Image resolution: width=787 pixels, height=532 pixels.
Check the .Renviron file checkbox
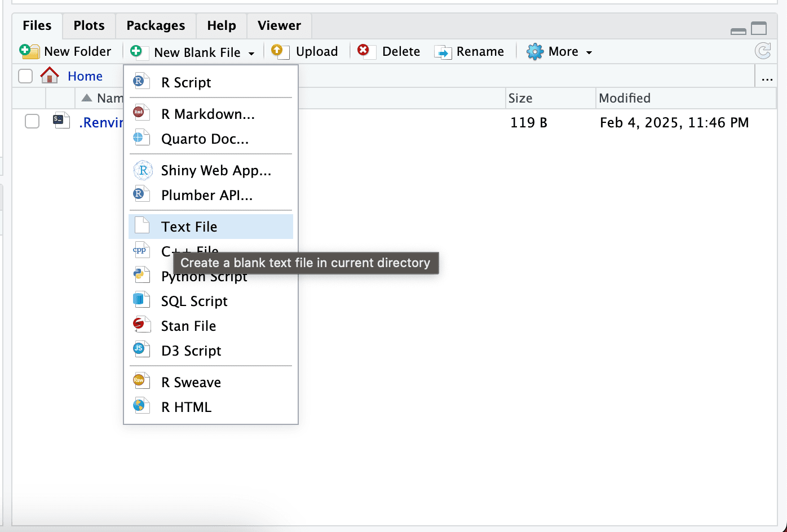[x=32, y=121]
